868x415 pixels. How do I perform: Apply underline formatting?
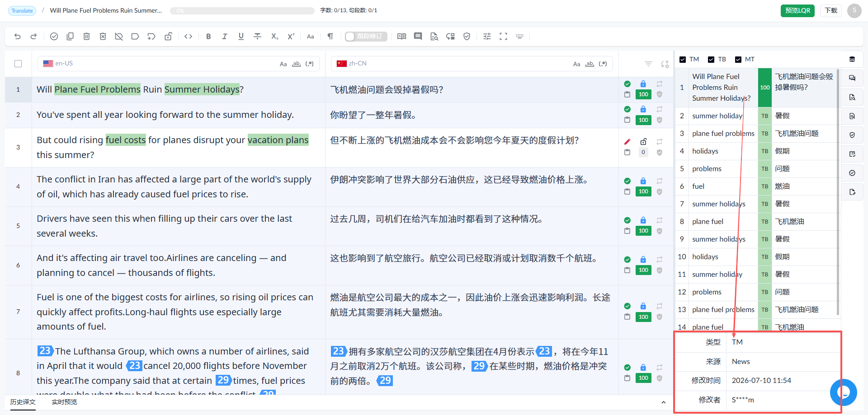[241, 37]
